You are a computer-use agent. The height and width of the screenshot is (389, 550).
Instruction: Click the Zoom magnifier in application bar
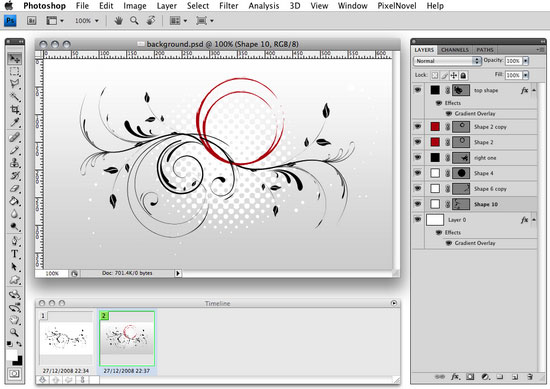[x=134, y=21]
